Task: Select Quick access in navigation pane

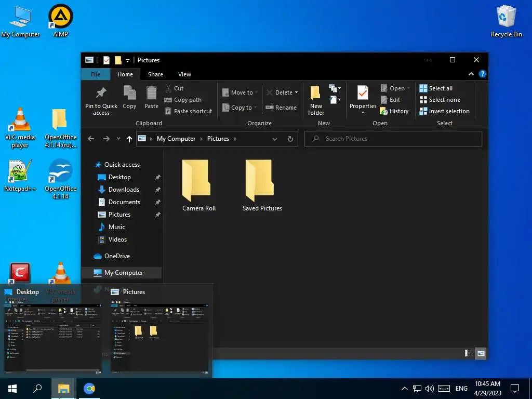Action: [x=122, y=165]
